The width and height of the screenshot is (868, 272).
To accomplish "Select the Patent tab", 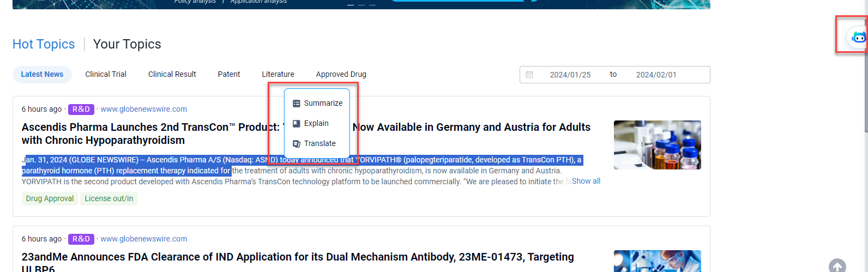I will [229, 74].
